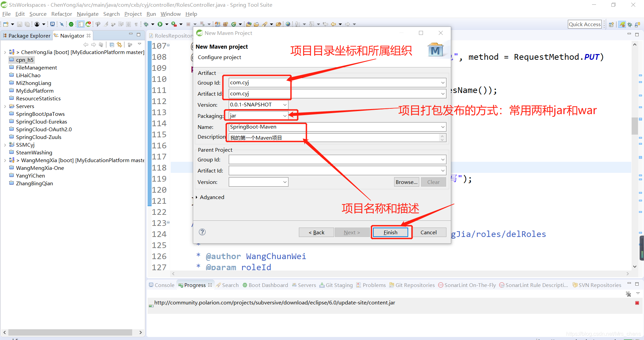Click the web browser globe toolbar icon
The width and height of the screenshot is (644, 340).
288,24
